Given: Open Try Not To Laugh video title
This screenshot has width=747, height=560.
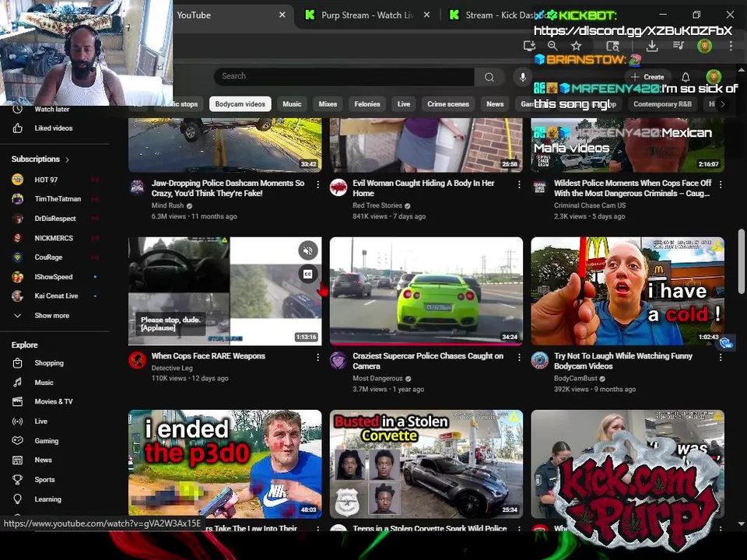Looking at the screenshot, I should tap(623, 361).
